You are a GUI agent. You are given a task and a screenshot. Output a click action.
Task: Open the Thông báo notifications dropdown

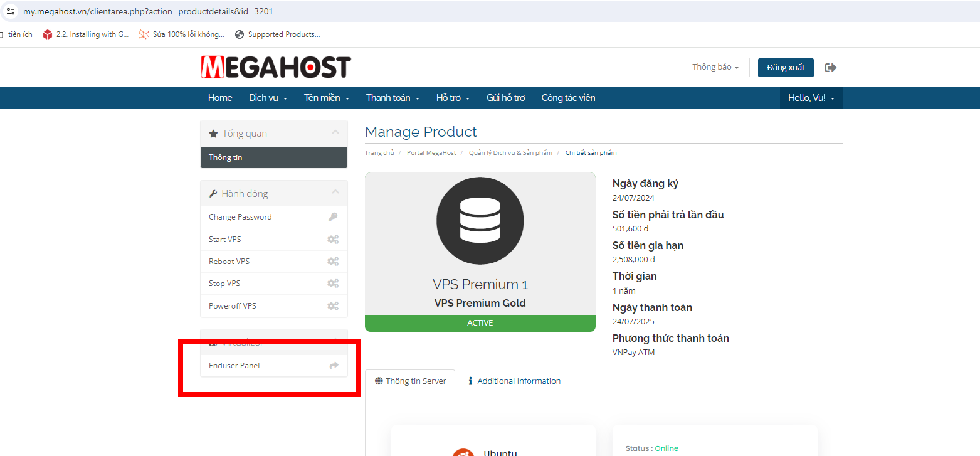tap(715, 67)
